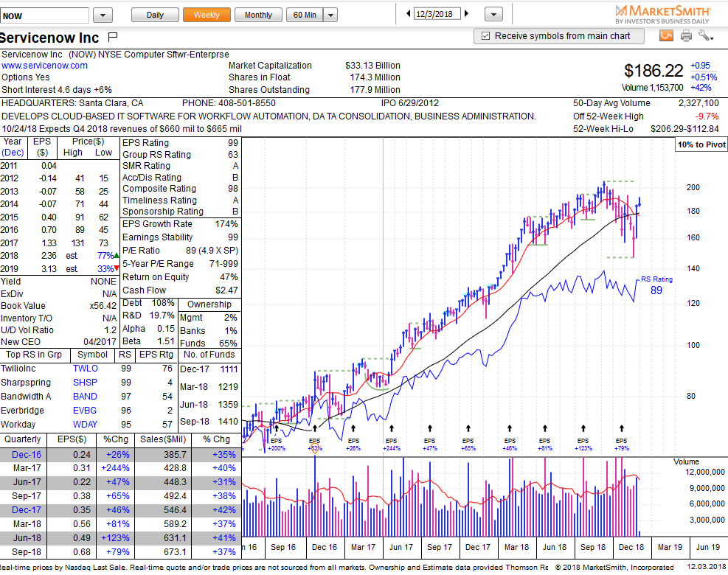Click the symbol input field containing NOW

click(x=44, y=15)
